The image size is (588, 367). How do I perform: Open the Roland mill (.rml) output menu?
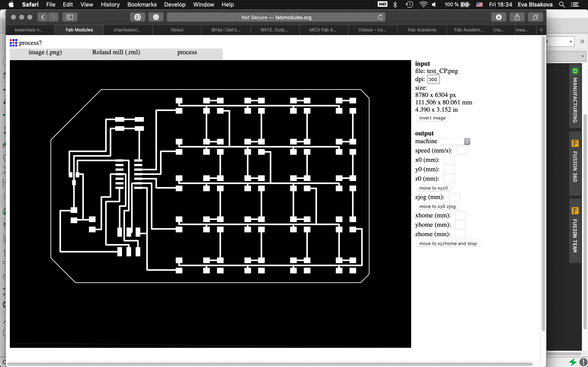click(x=116, y=52)
